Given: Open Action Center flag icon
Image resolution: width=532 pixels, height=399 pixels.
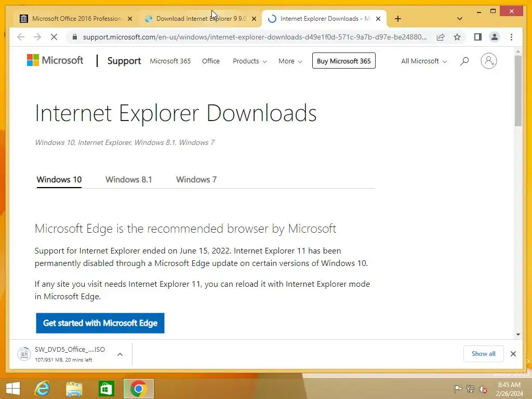Looking at the screenshot, I should tap(457, 389).
